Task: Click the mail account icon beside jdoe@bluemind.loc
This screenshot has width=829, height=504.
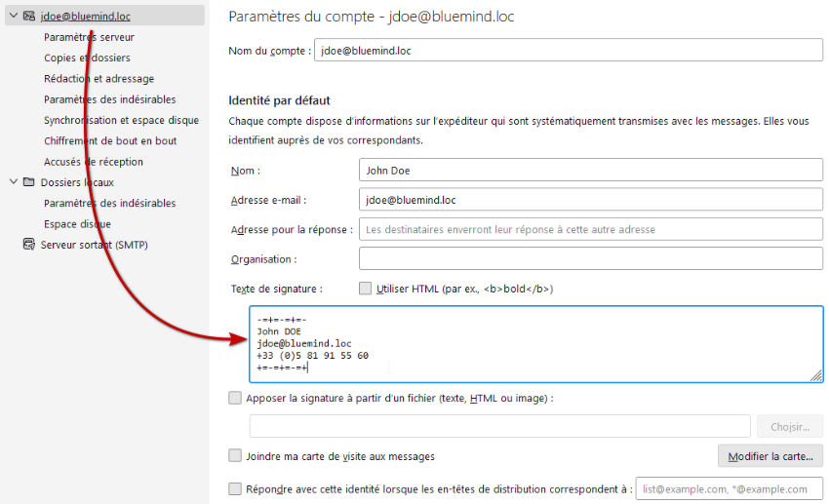Action: point(29,17)
